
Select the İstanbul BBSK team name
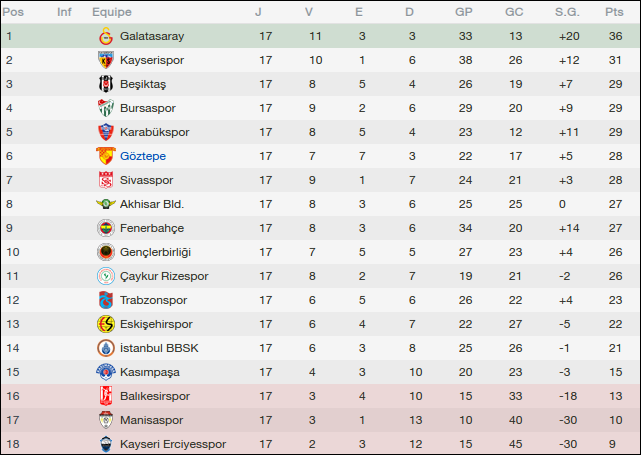coord(159,348)
